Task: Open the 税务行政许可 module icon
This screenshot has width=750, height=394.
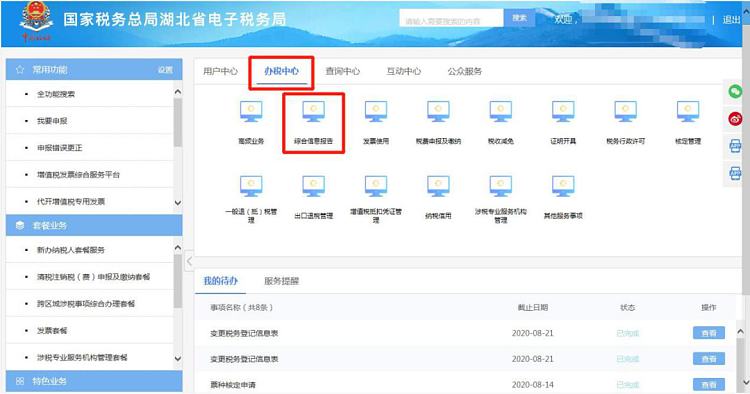Action: [626, 112]
